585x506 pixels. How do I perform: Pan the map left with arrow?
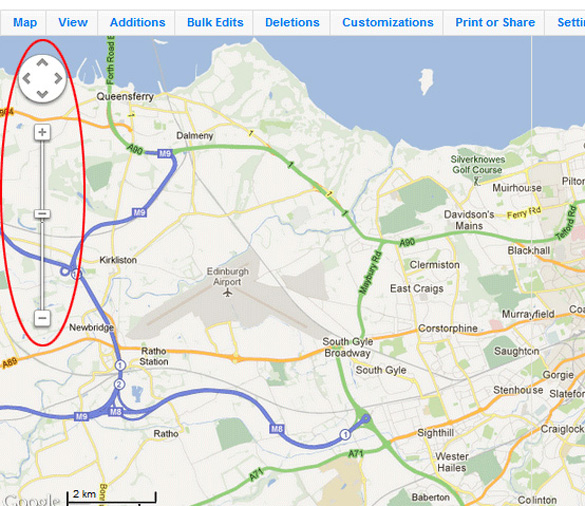click(26, 78)
